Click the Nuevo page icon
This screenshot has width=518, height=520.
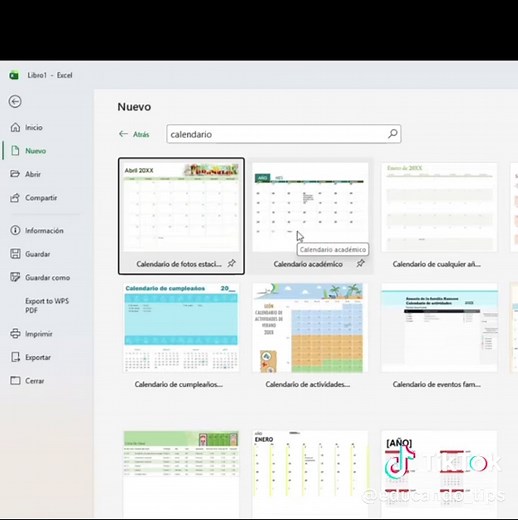point(15,151)
